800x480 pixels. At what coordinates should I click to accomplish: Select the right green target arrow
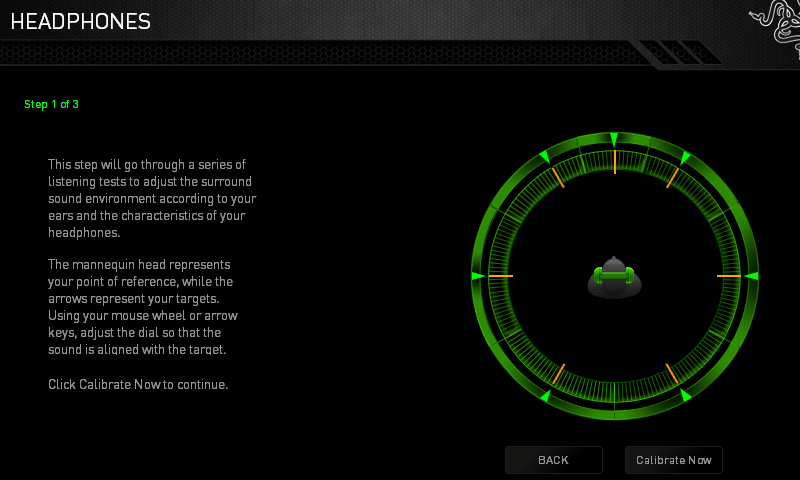click(752, 276)
